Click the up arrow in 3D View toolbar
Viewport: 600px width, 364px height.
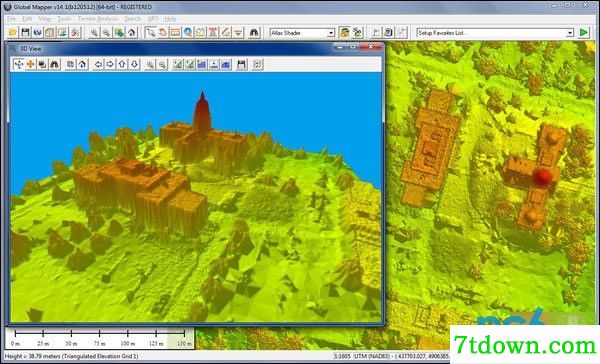pos(122,64)
